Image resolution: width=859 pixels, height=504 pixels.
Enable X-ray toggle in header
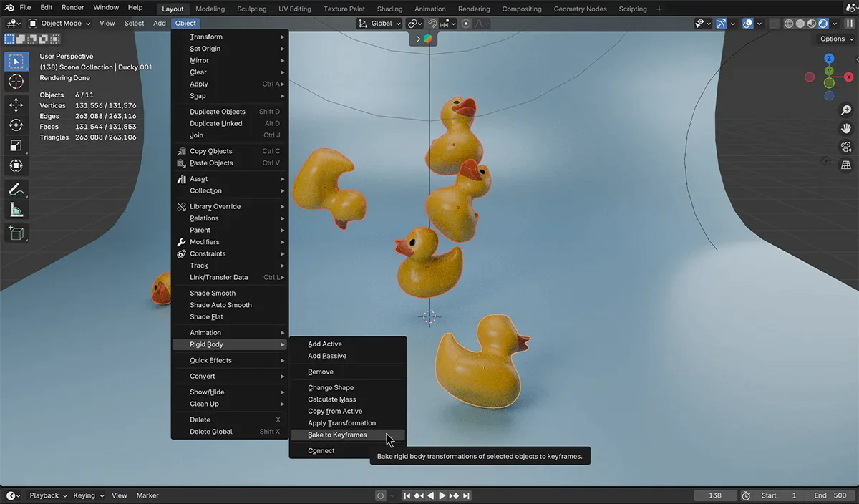click(x=775, y=24)
